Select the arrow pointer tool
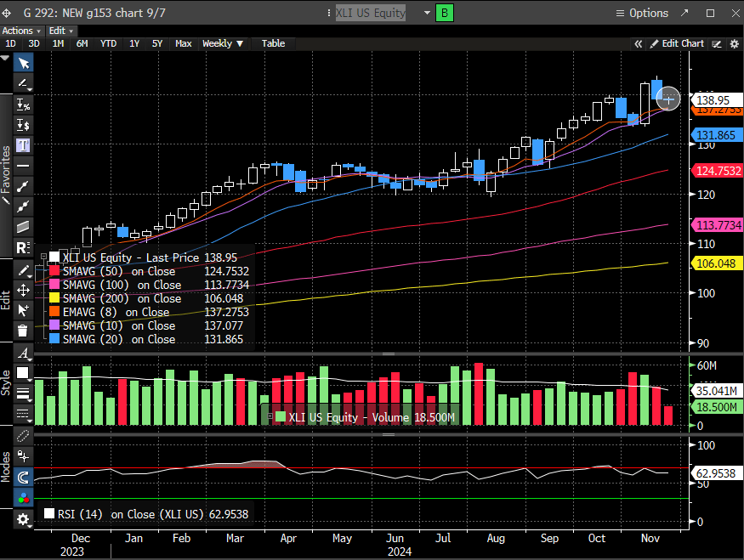 coord(23,63)
